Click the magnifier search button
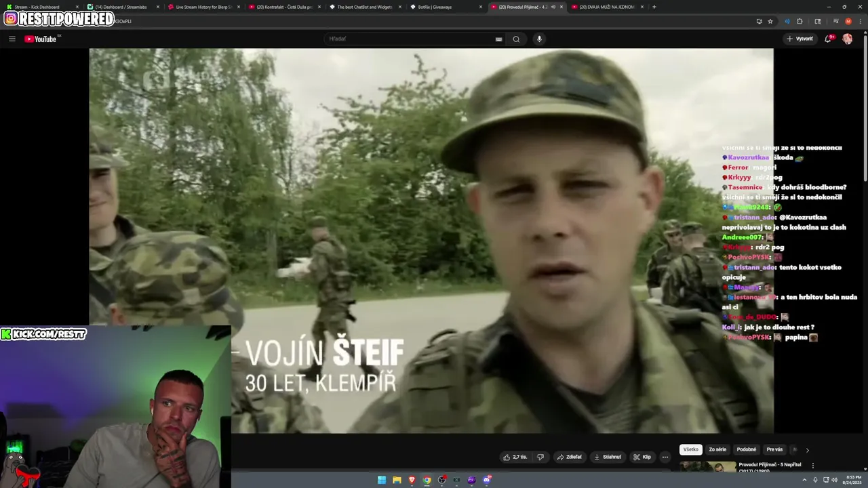The image size is (868, 488). (x=516, y=39)
